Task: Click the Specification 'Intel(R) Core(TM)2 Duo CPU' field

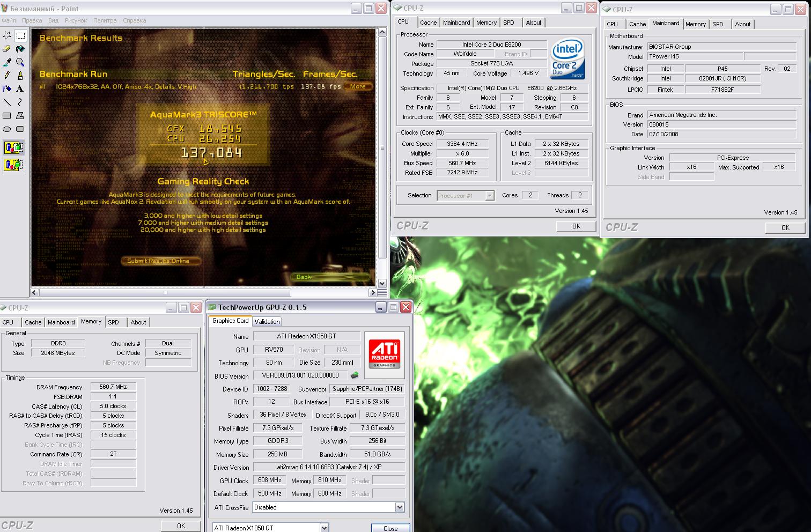Action: coord(512,88)
